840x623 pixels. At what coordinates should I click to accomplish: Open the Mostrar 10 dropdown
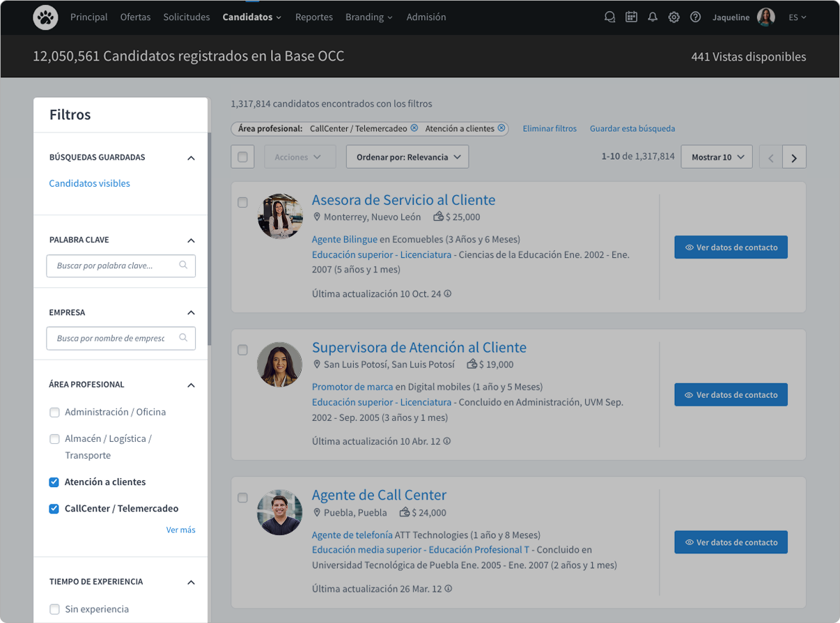[x=717, y=157]
